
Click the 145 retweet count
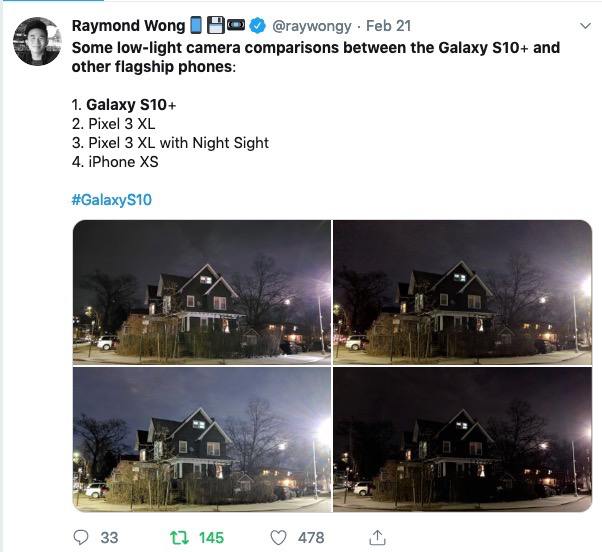[211, 537]
